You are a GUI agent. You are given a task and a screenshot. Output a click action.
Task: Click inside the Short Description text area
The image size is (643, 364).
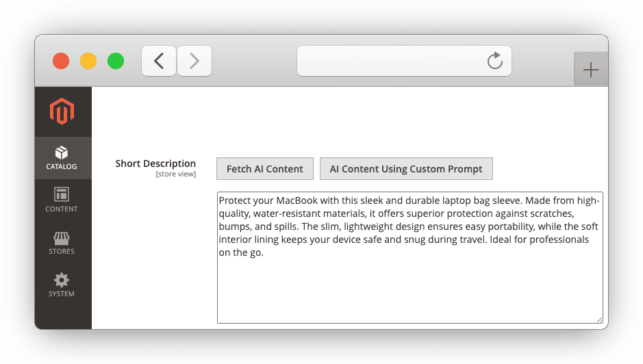click(x=409, y=287)
